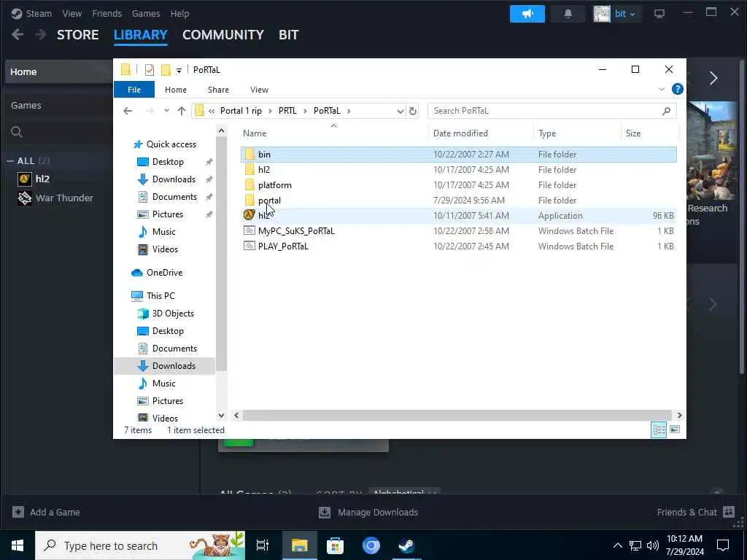Click the Steam library search magnifier icon
Viewport: 747px width, 560px height.
click(17, 132)
